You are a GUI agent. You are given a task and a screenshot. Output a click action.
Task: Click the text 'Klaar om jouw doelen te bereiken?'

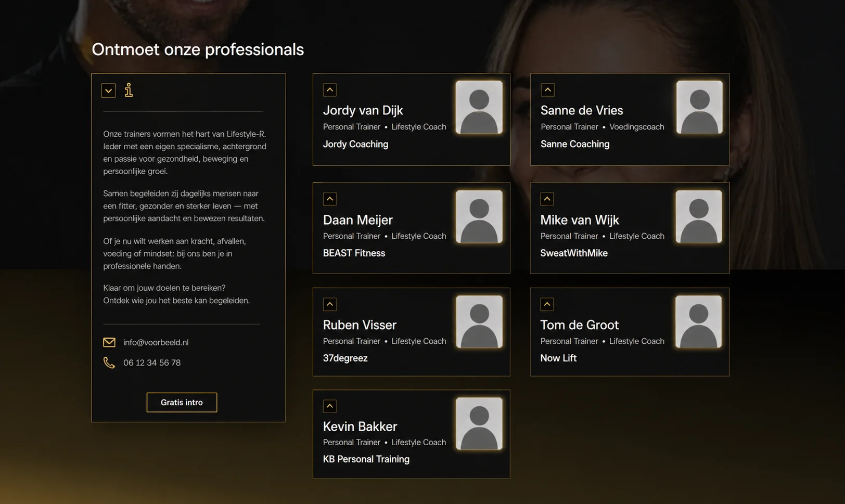click(x=164, y=288)
